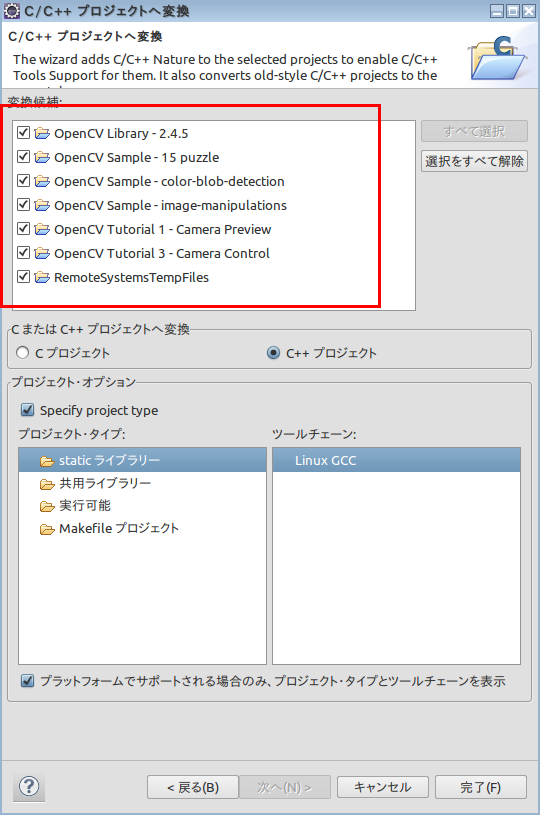Uncheck RemoteSystemsTempFiles checkbox
This screenshot has height=815, width=540.
(x=23, y=276)
